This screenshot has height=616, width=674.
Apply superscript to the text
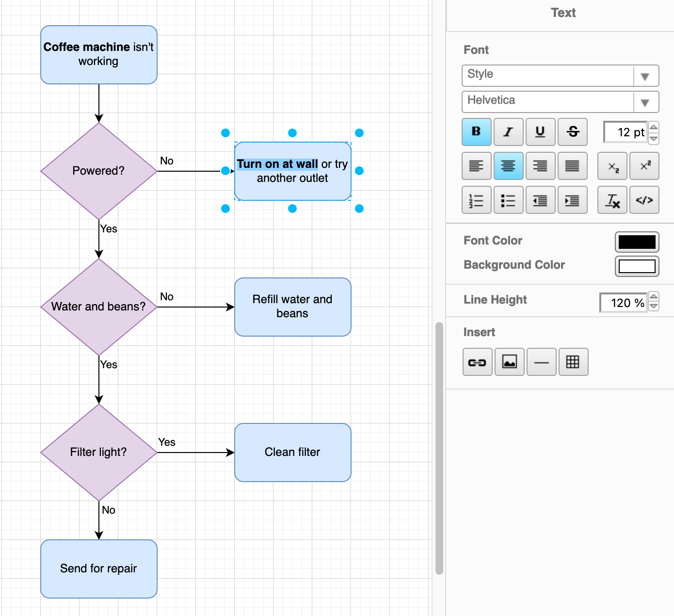tap(644, 166)
